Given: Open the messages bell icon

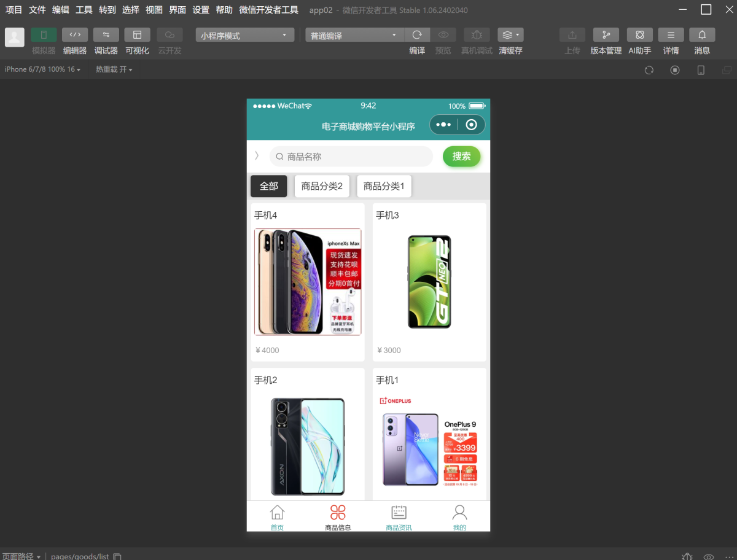Looking at the screenshot, I should click(702, 35).
